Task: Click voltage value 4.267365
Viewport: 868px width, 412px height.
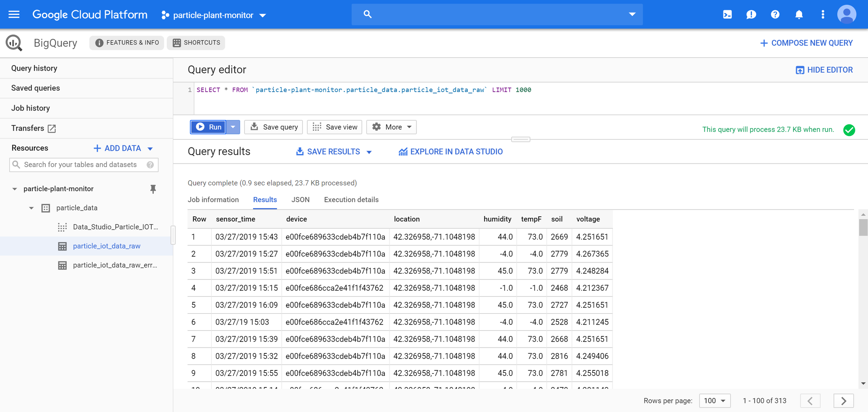Action: click(x=592, y=254)
